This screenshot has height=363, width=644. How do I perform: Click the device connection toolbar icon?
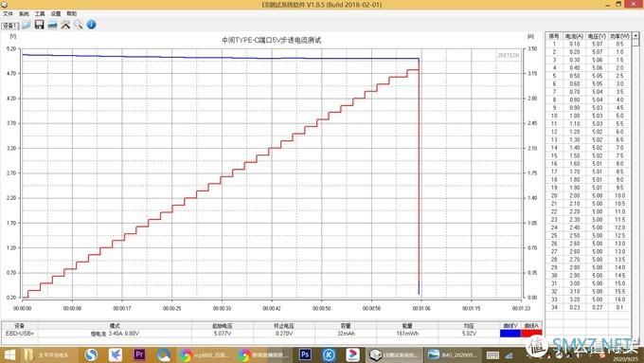53,25
